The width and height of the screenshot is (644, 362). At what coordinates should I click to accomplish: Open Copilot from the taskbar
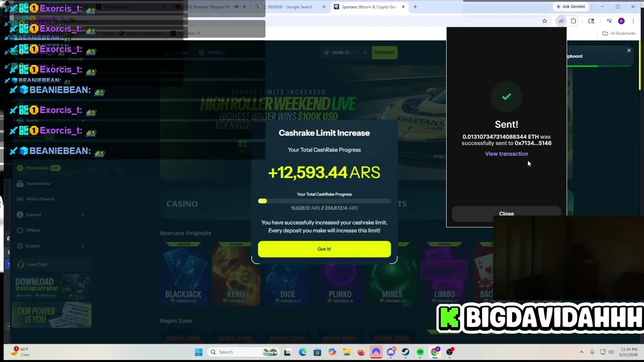[332, 352]
